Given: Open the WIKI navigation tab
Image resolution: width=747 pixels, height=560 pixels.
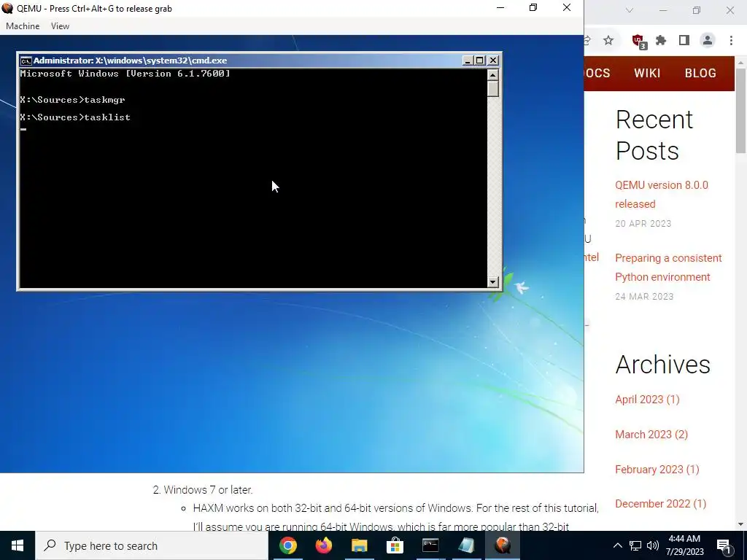Looking at the screenshot, I should coord(647,74).
